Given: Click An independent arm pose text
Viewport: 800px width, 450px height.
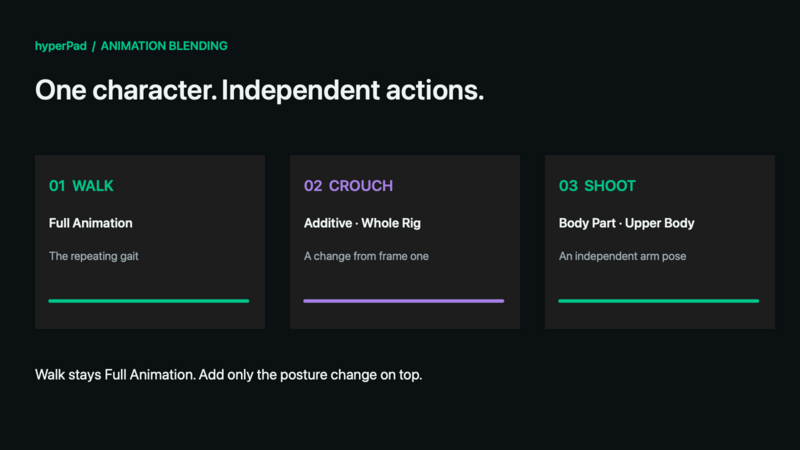Looking at the screenshot, I should 622,256.
